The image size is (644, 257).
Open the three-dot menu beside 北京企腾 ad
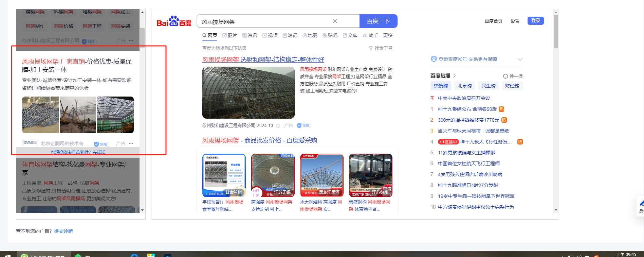click(x=131, y=143)
